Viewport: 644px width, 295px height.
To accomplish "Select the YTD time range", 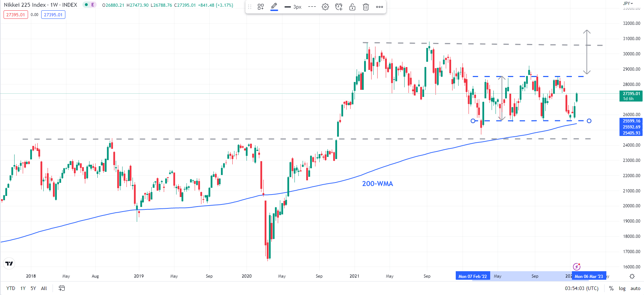I will [11, 288].
